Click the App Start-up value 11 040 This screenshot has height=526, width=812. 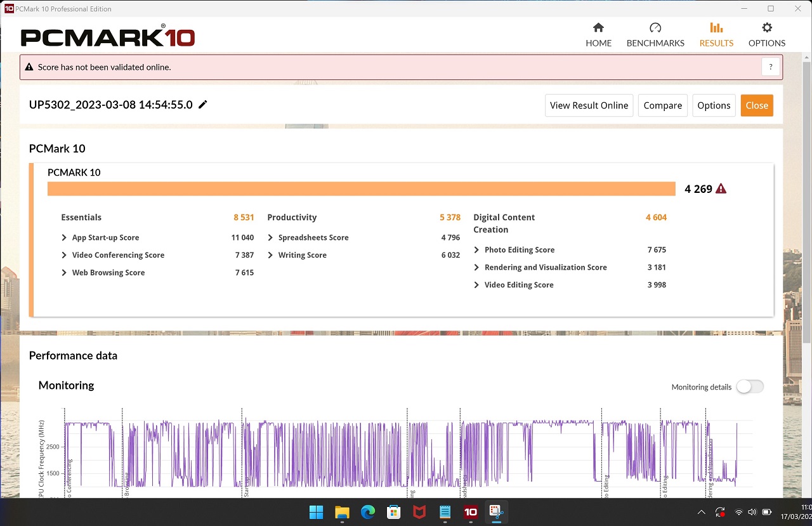pos(242,237)
